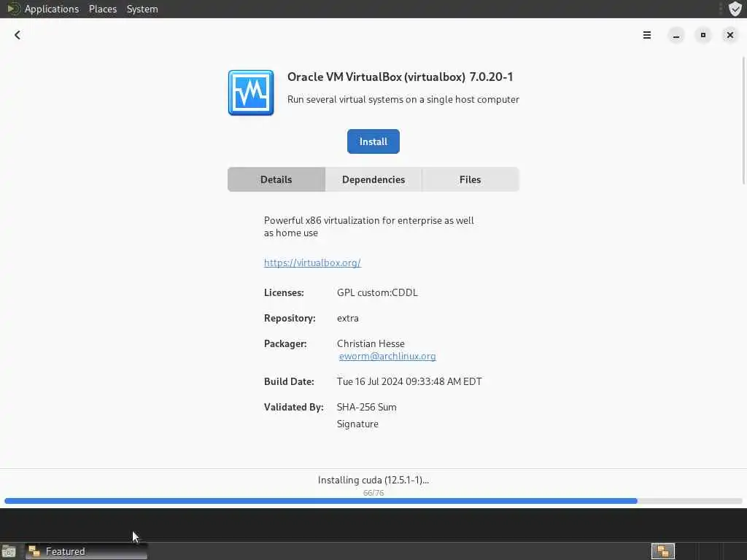Open the Places menu
This screenshot has width=747, height=560.
point(103,9)
